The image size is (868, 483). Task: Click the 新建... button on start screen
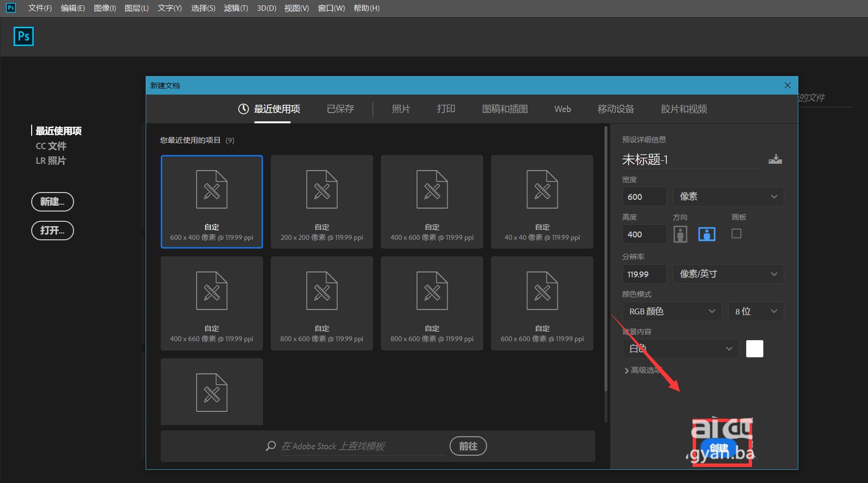click(53, 202)
